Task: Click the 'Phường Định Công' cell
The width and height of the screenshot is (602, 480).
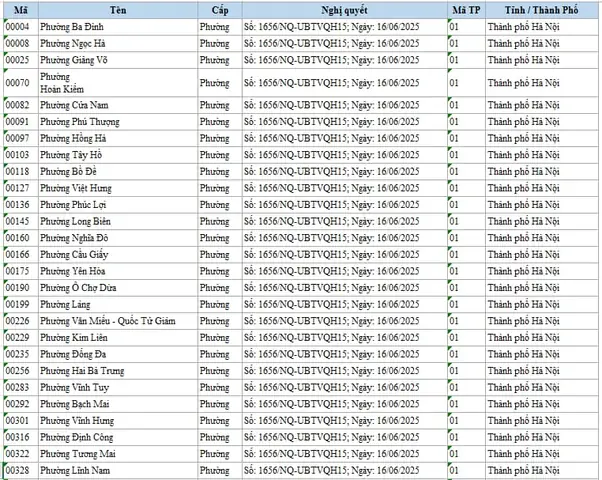Action: (118, 437)
